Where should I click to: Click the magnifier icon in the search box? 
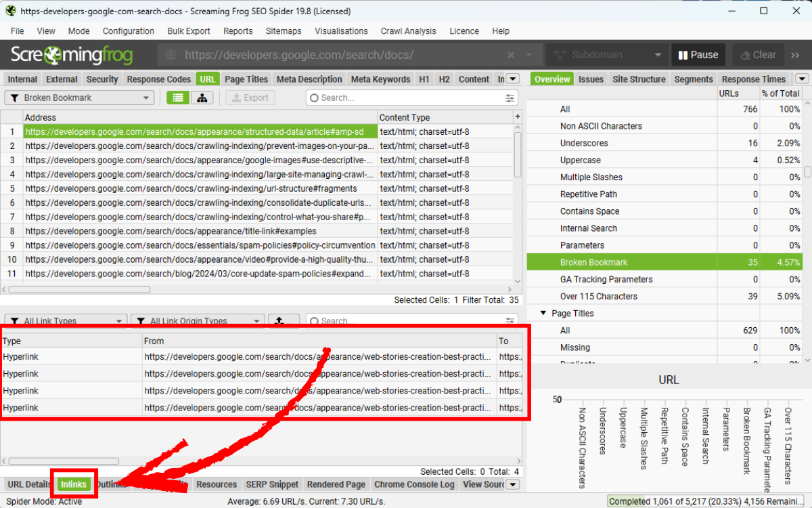[x=314, y=98]
